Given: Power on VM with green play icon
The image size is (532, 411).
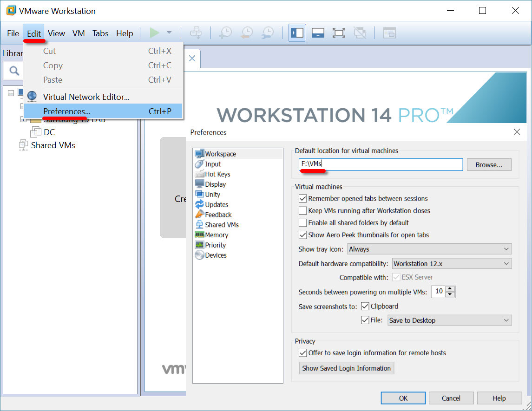Looking at the screenshot, I should (154, 33).
